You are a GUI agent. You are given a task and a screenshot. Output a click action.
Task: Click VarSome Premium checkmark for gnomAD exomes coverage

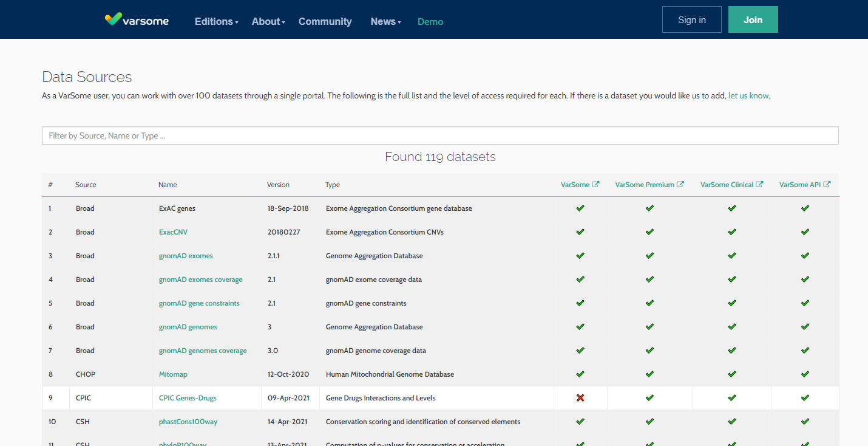coord(649,280)
